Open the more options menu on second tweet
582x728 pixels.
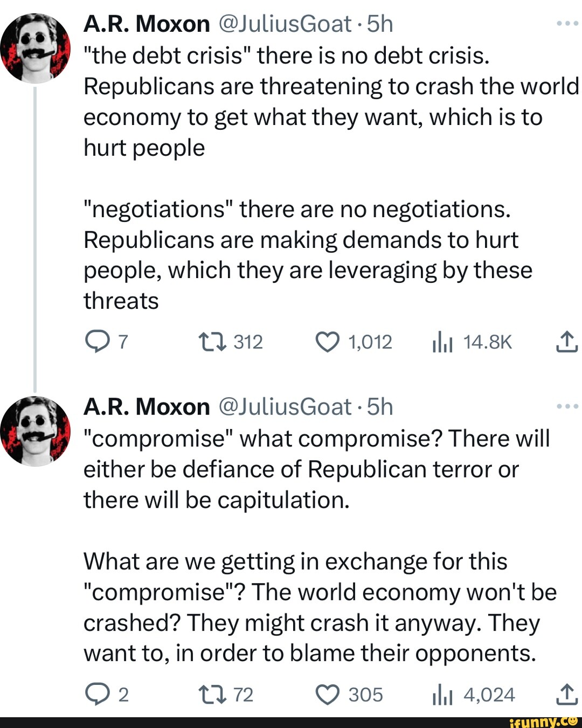[x=567, y=406]
